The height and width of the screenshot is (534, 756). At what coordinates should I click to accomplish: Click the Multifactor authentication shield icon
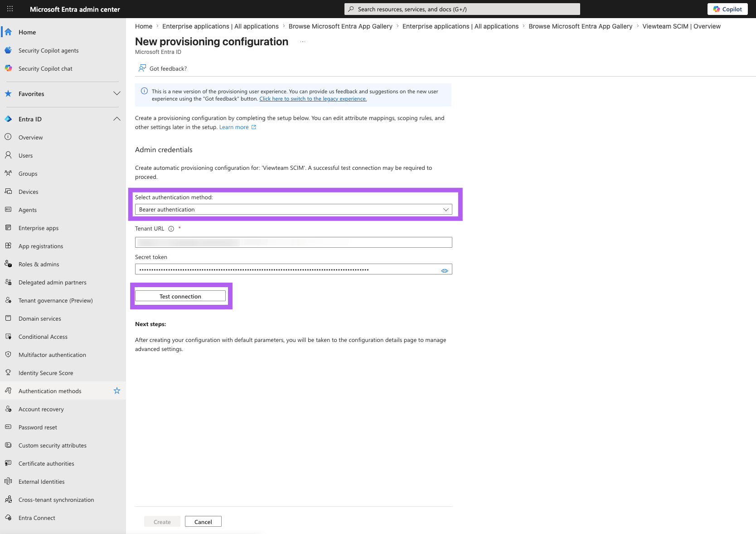[x=8, y=354]
